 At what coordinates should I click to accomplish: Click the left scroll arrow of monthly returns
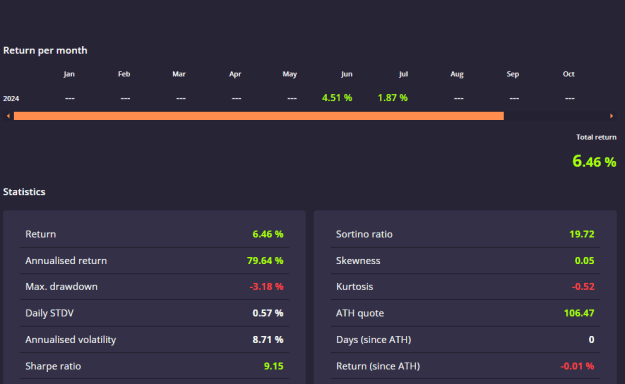click(x=8, y=116)
